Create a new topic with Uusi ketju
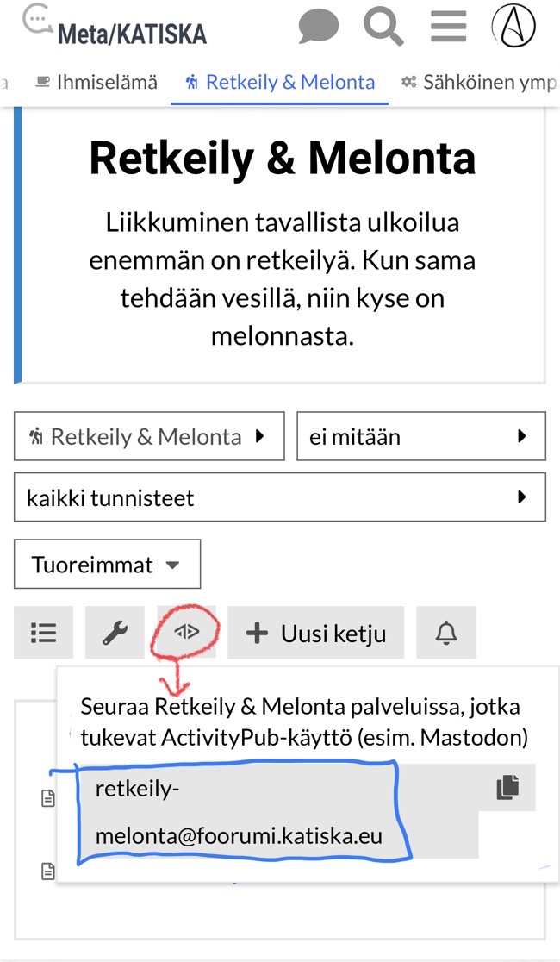The height and width of the screenshot is (962, 560). pyautogui.click(x=315, y=634)
